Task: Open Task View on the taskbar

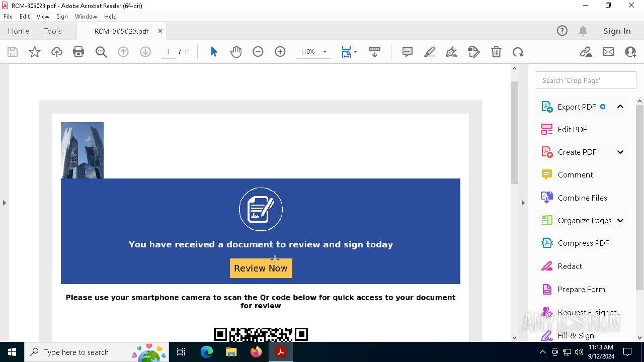Action: pyautogui.click(x=181, y=352)
